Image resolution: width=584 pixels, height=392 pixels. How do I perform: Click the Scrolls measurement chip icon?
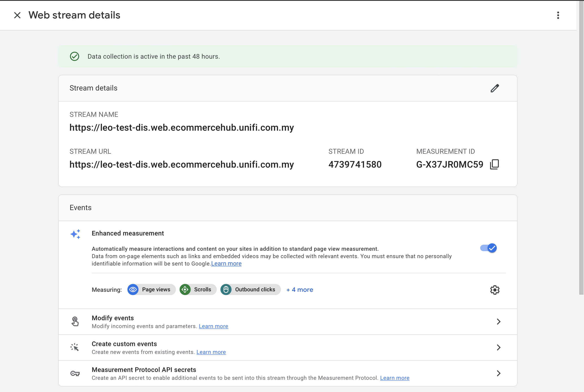click(185, 289)
